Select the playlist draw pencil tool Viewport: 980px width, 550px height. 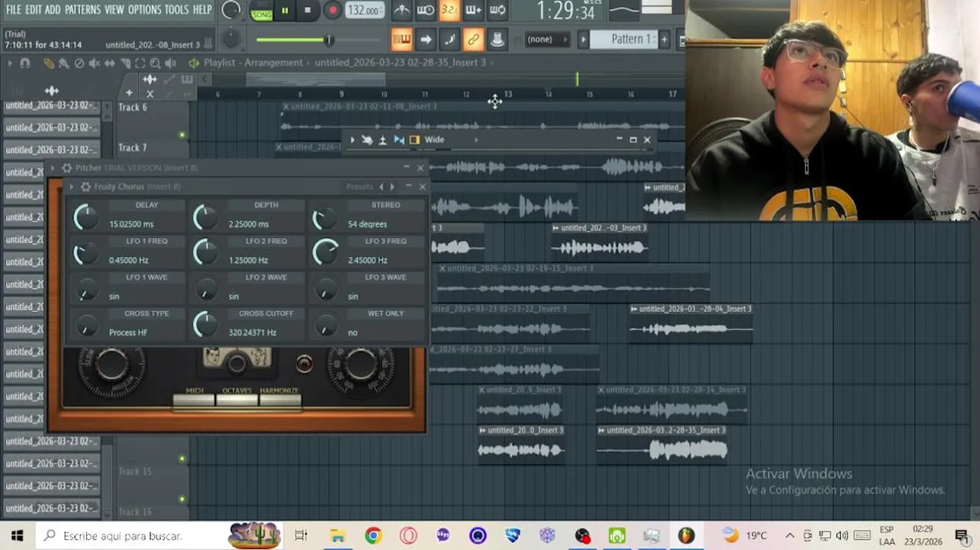pyautogui.click(x=49, y=63)
